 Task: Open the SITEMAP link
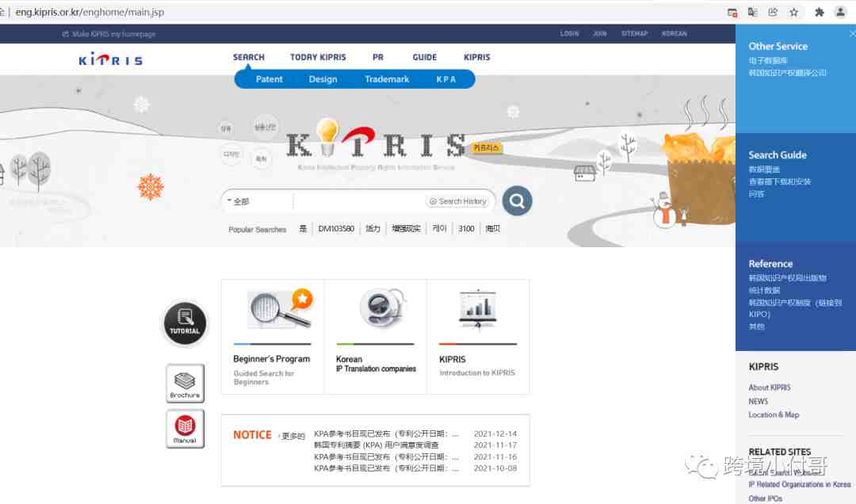point(634,34)
